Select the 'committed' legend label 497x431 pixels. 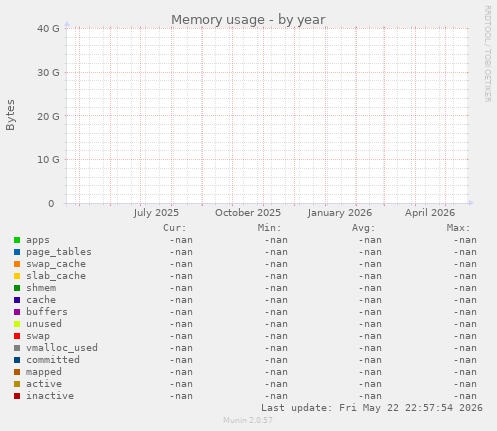(x=53, y=360)
